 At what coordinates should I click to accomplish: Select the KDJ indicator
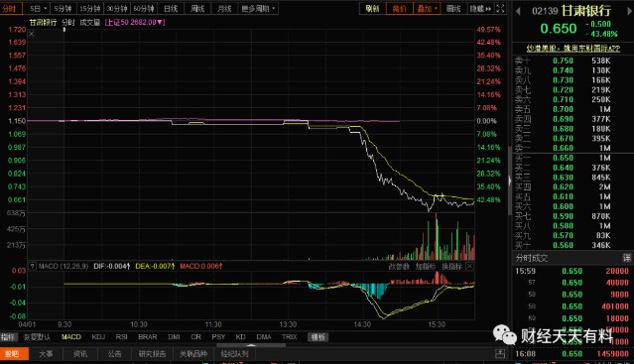(98, 337)
